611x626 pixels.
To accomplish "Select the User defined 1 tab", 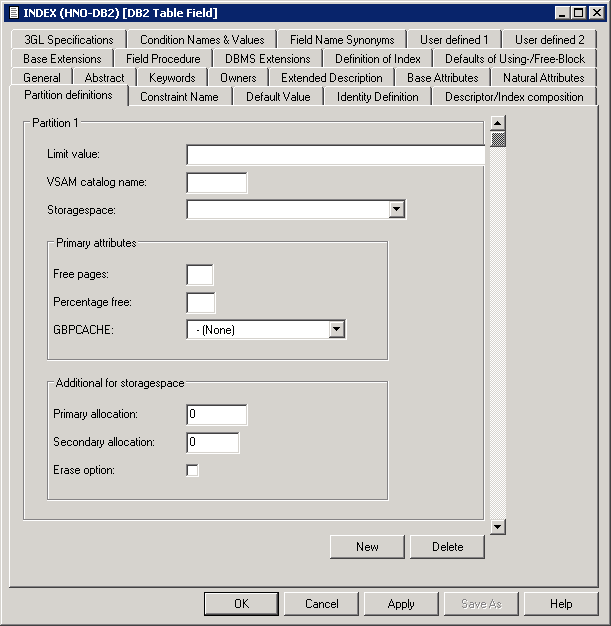I will tap(454, 40).
